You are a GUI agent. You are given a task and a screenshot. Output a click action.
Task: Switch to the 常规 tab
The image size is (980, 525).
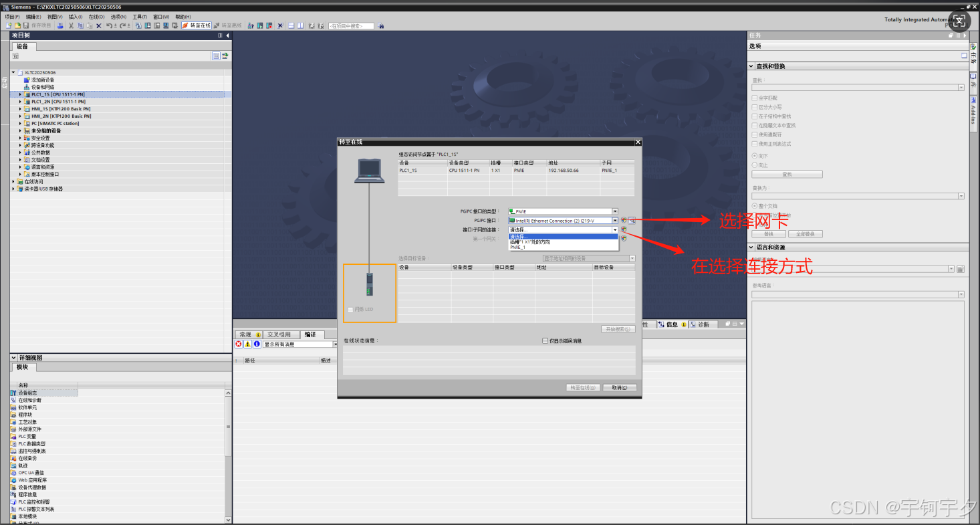249,334
